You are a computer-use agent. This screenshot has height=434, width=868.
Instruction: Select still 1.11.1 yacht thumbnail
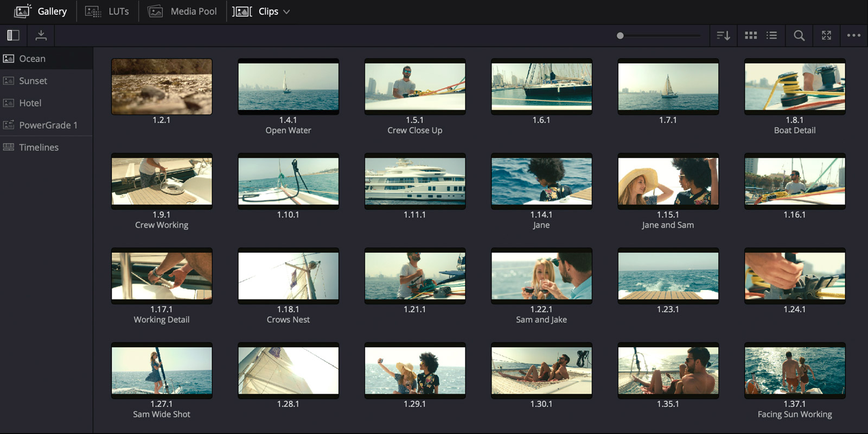coord(415,181)
